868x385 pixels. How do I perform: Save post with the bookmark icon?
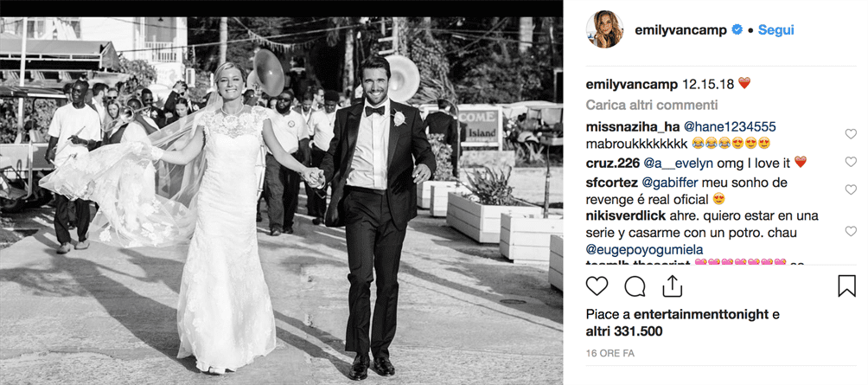coord(846,286)
